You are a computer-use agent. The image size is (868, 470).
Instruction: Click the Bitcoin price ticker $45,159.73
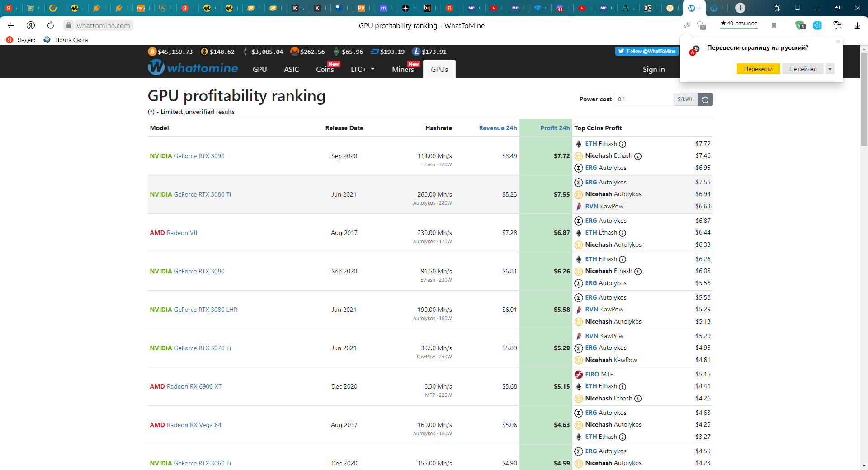[x=170, y=52]
